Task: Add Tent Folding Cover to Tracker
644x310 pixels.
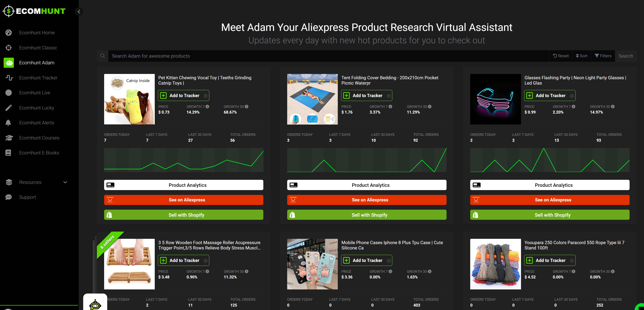Action: 366,96
